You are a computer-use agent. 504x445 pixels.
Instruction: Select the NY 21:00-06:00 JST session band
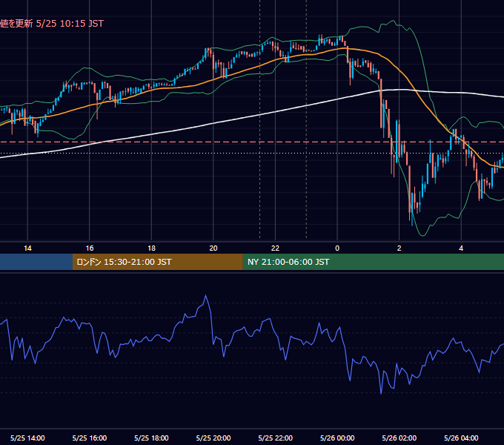(x=373, y=262)
